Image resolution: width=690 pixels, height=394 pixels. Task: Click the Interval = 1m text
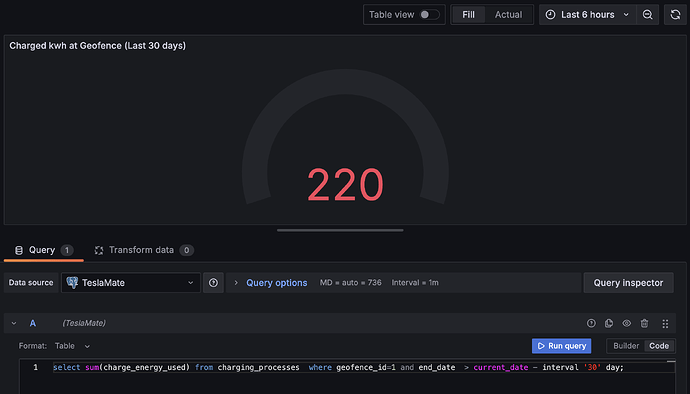tap(415, 283)
